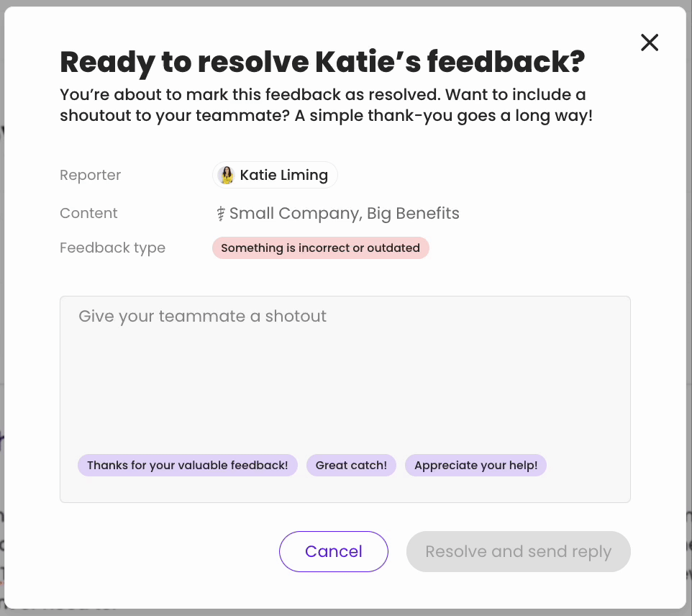Click the Content field label
This screenshot has width=692, height=616.
tap(88, 214)
